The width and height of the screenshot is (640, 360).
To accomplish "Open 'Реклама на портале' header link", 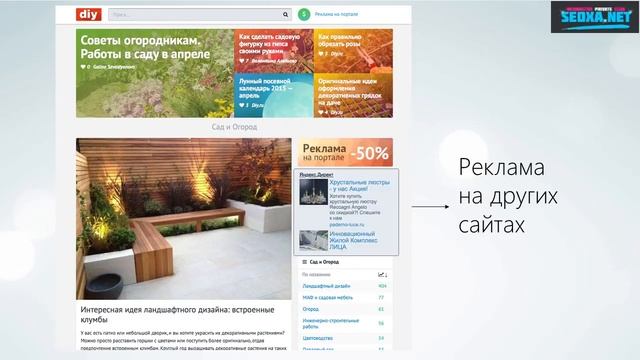I will click(336, 14).
